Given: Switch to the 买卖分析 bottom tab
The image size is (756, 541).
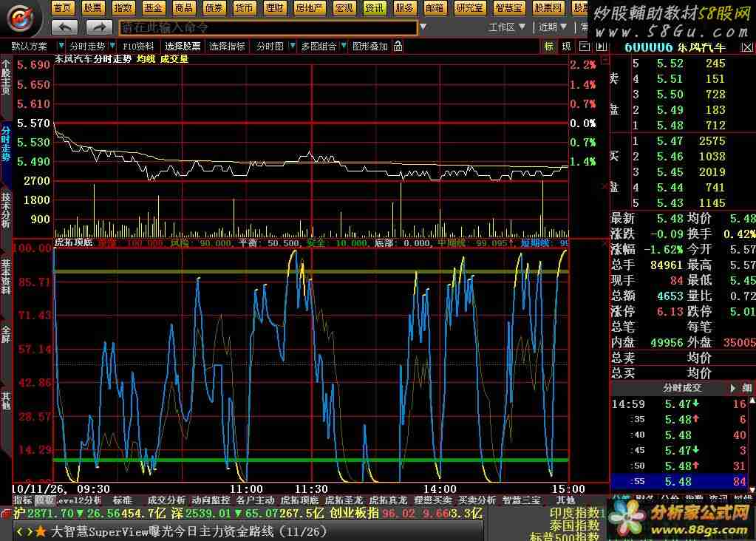Looking at the screenshot, I should click(x=477, y=500).
